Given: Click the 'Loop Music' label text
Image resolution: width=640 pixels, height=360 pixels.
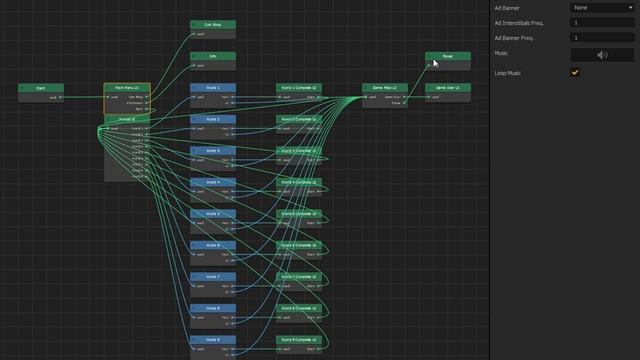Looking at the screenshot, I should 507,73.
